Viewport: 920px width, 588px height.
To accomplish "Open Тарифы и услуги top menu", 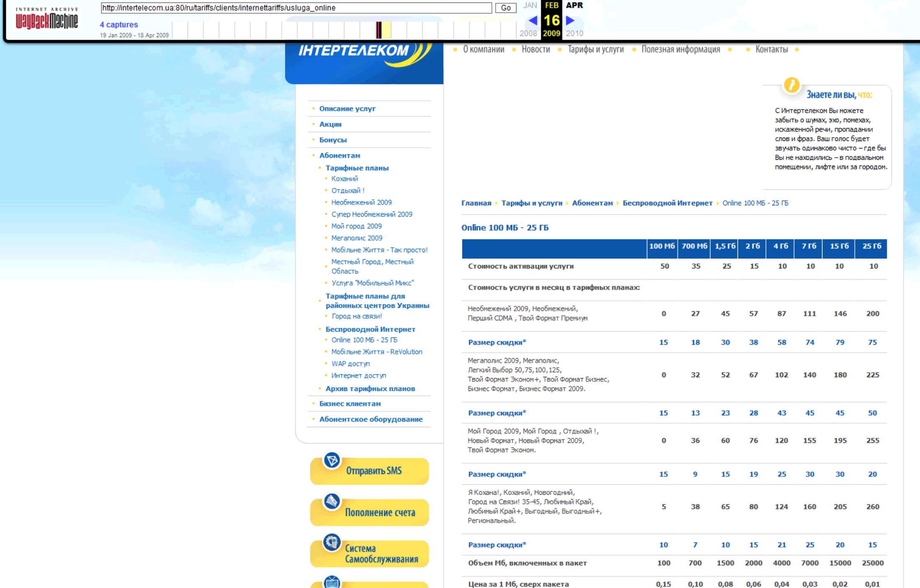I will click(595, 49).
